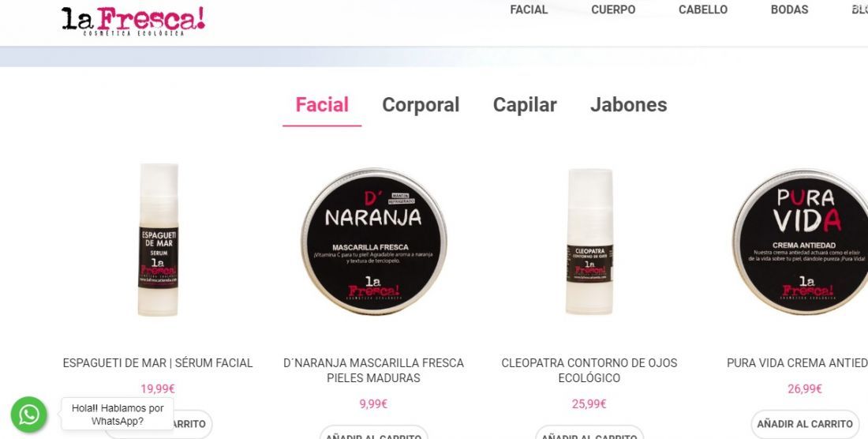Open the FACIAL navigation menu
This screenshot has height=439, width=868.
tap(529, 9)
